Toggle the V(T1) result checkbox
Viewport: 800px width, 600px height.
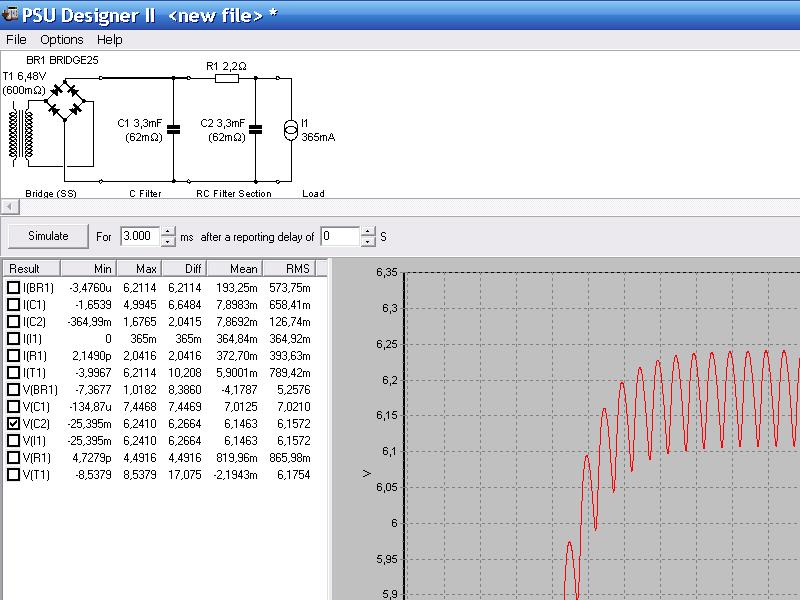[x=13, y=474]
